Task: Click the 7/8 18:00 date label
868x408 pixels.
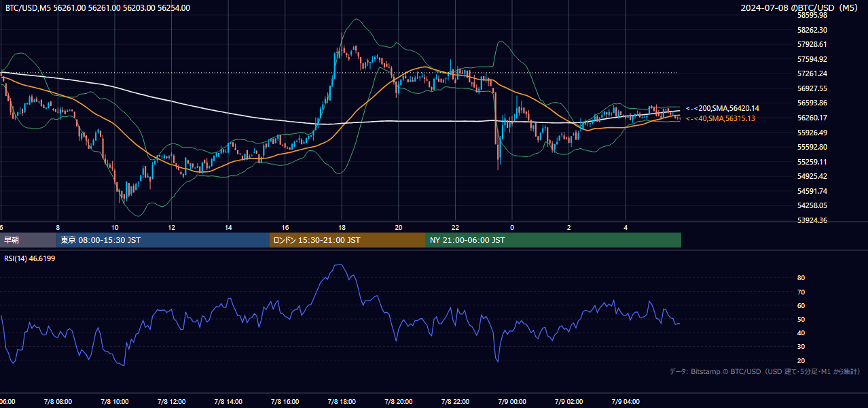Action: click(x=342, y=402)
